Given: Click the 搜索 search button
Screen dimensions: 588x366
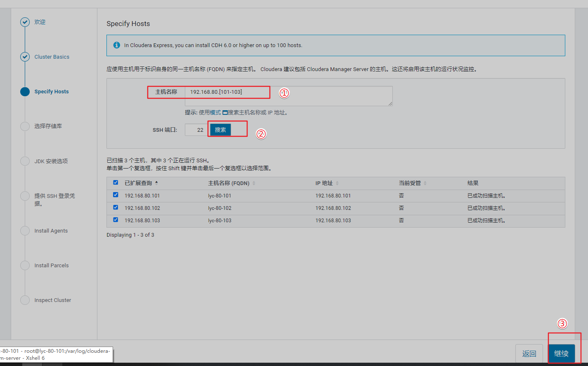Looking at the screenshot, I should point(220,130).
